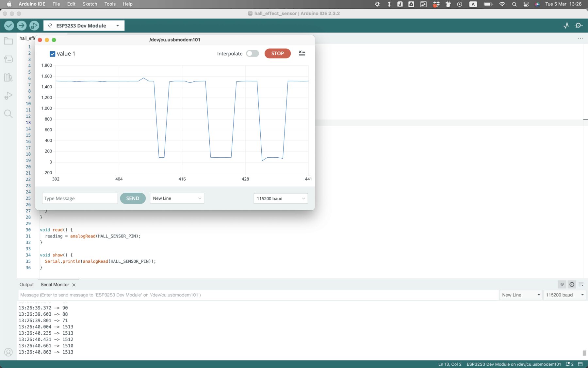
Task: Uncheck the value 1 series checkbox
Action: 52,54
